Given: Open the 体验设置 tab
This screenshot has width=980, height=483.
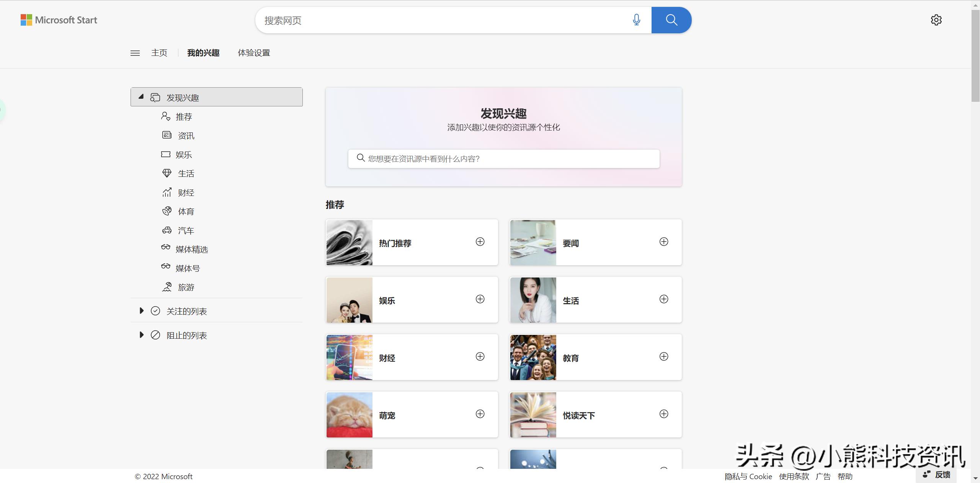Looking at the screenshot, I should coord(254,53).
